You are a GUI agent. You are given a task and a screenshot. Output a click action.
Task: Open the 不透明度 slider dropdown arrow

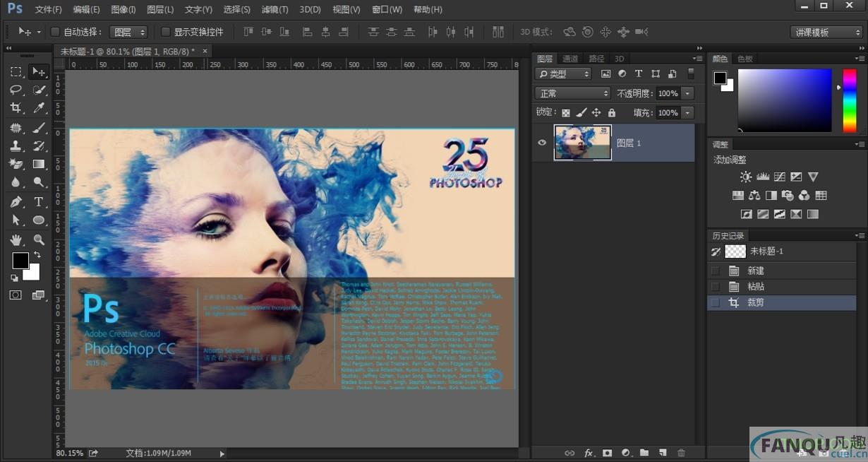coord(688,93)
